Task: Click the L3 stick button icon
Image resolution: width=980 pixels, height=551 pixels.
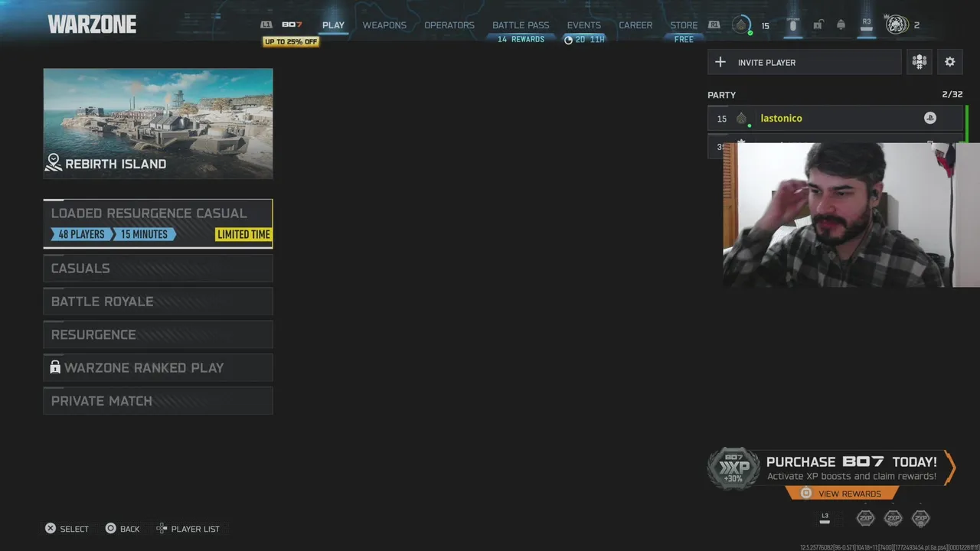Action: coord(825,518)
